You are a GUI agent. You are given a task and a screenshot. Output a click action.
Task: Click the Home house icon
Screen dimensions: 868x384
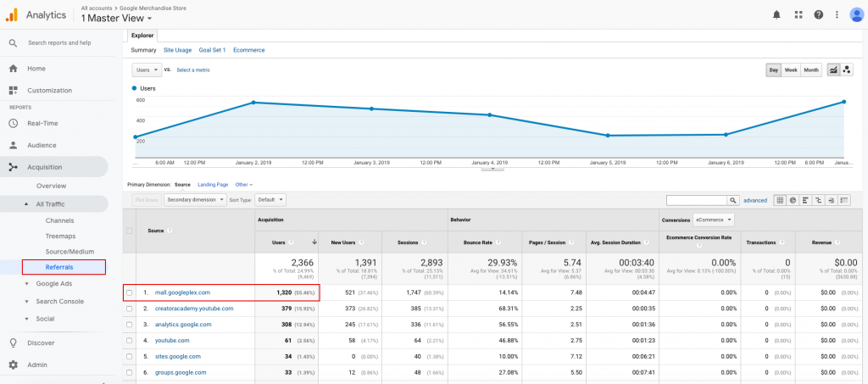[14, 69]
